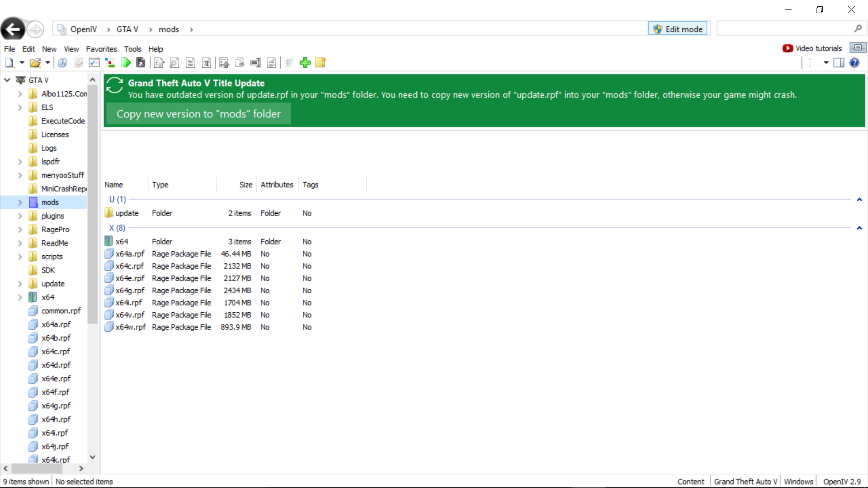
Task: Collapse the GTA V root tree node
Action: 7,80
